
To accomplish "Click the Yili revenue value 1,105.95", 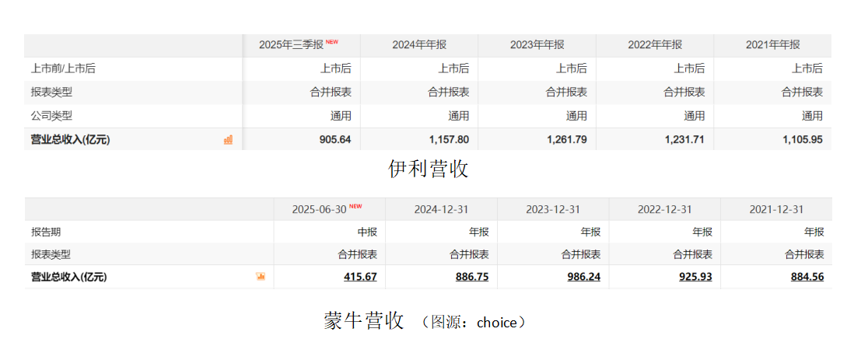I will point(803,140).
